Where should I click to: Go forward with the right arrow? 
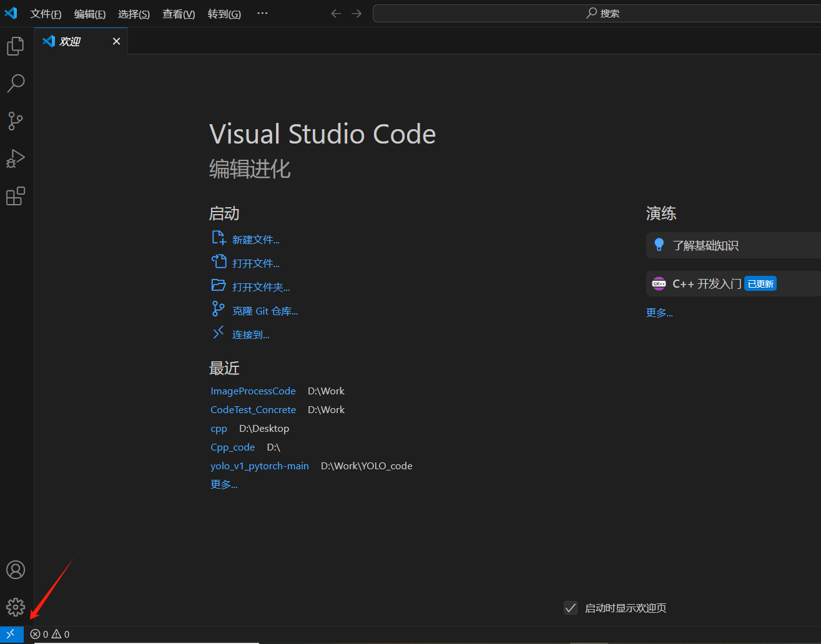[356, 13]
